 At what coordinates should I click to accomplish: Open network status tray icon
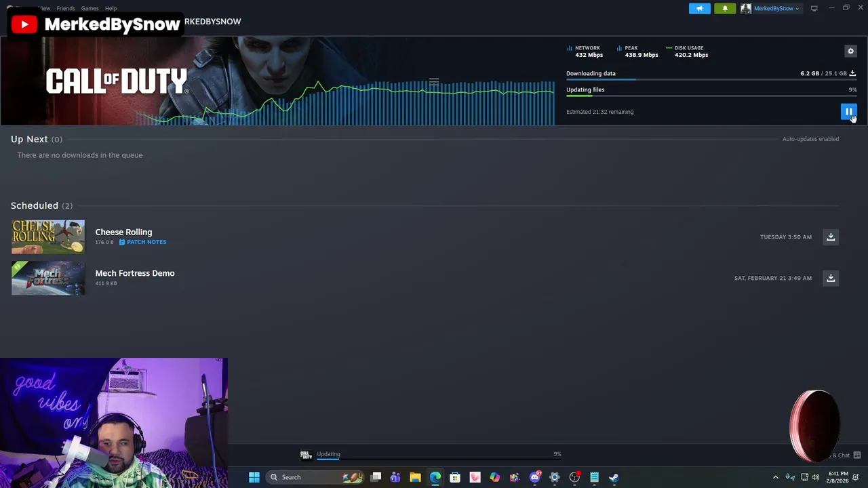click(x=804, y=477)
